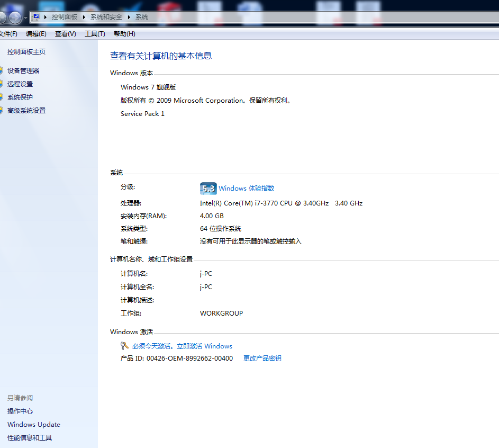Open 远程设置 from sidebar
The width and height of the screenshot is (499, 448).
pos(20,84)
